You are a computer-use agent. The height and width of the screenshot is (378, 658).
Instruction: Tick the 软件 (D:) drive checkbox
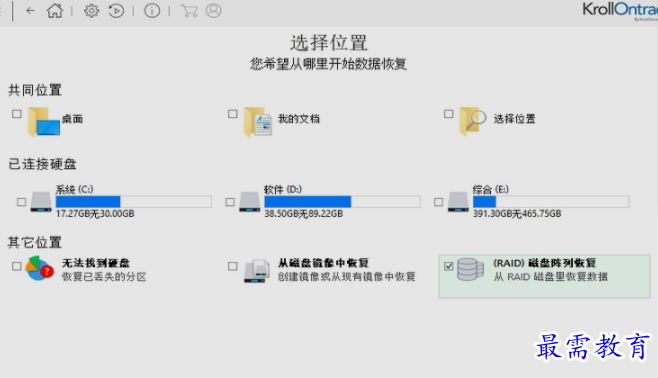pyautogui.click(x=230, y=202)
